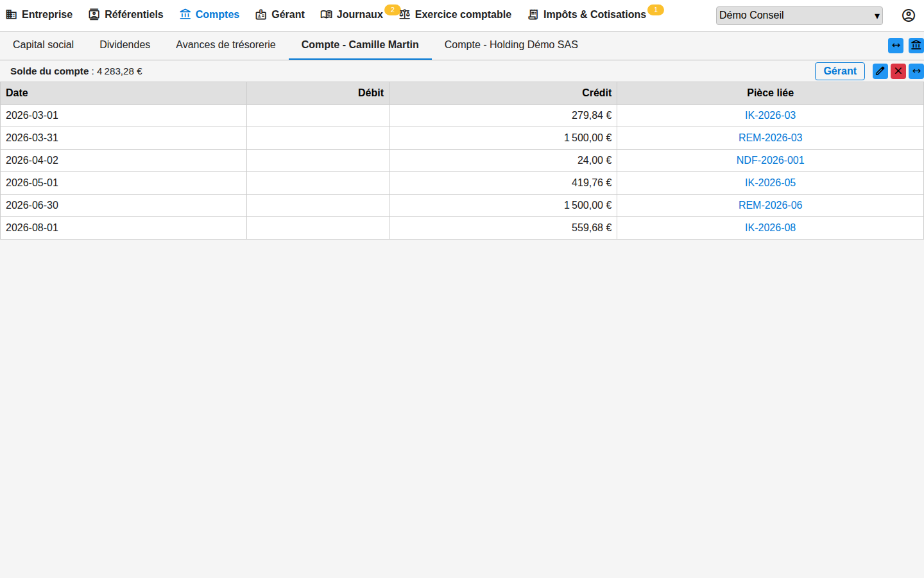Expand the Démo Conseil company dropdown
The width and height of the screenshot is (924, 578).
[799, 15]
